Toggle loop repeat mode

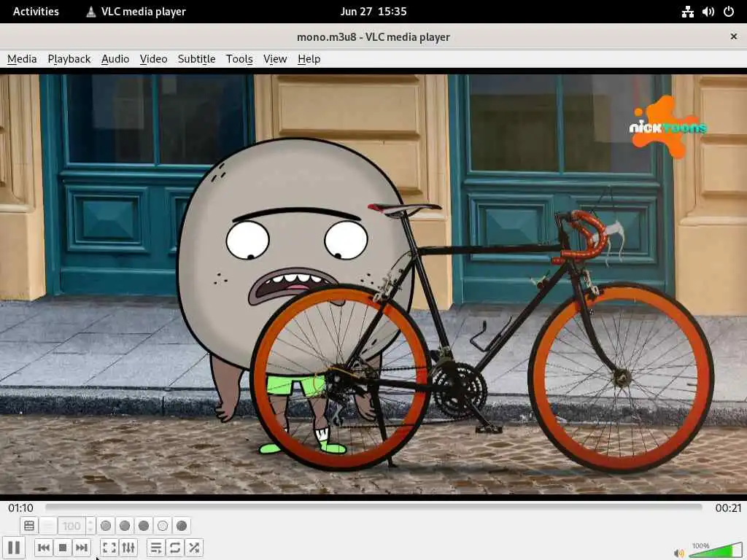(x=175, y=548)
